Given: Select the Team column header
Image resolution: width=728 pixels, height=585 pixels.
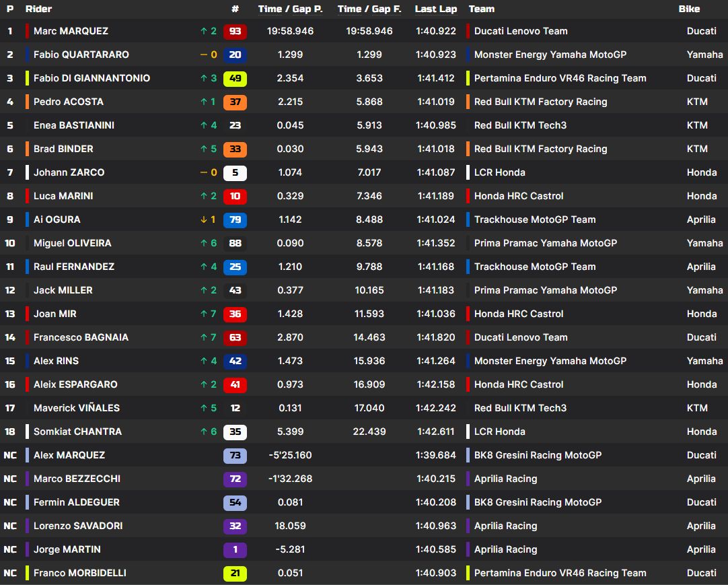Looking at the screenshot, I should (x=482, y=9).
